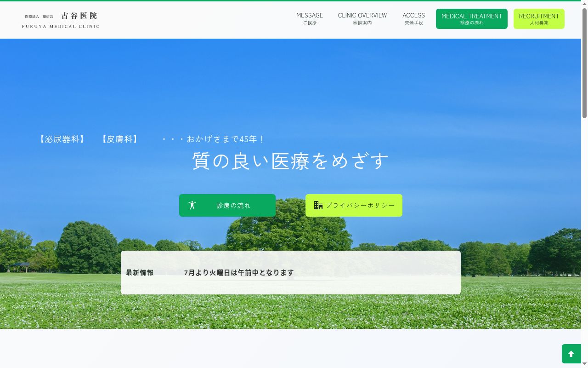Open the RECRUITMENT 人材募集 button

click(539, 19)
